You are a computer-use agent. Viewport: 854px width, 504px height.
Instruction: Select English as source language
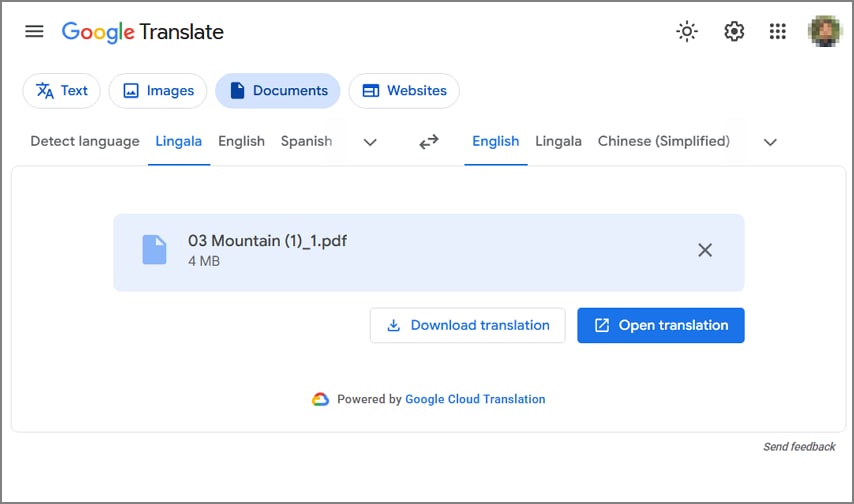[x=241, y=142]
